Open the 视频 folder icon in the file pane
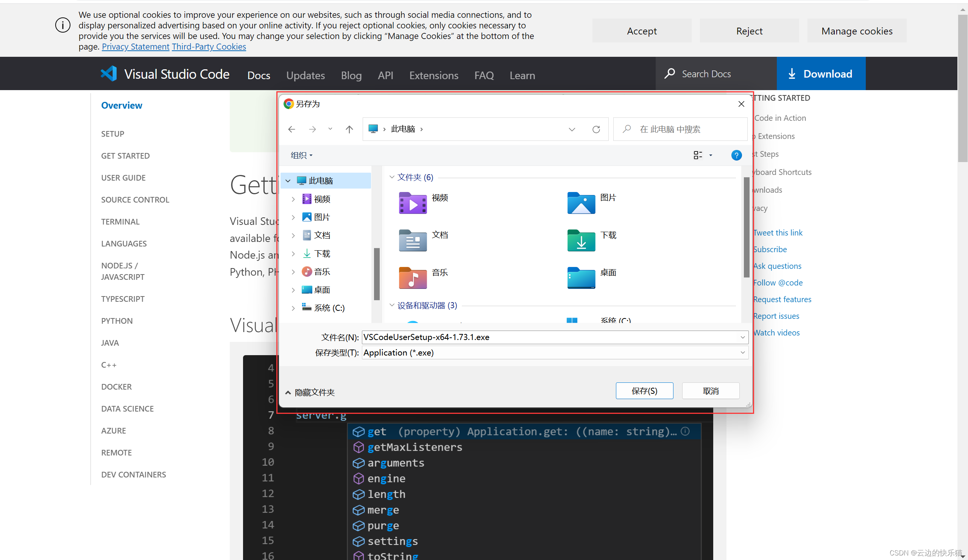 413,203
